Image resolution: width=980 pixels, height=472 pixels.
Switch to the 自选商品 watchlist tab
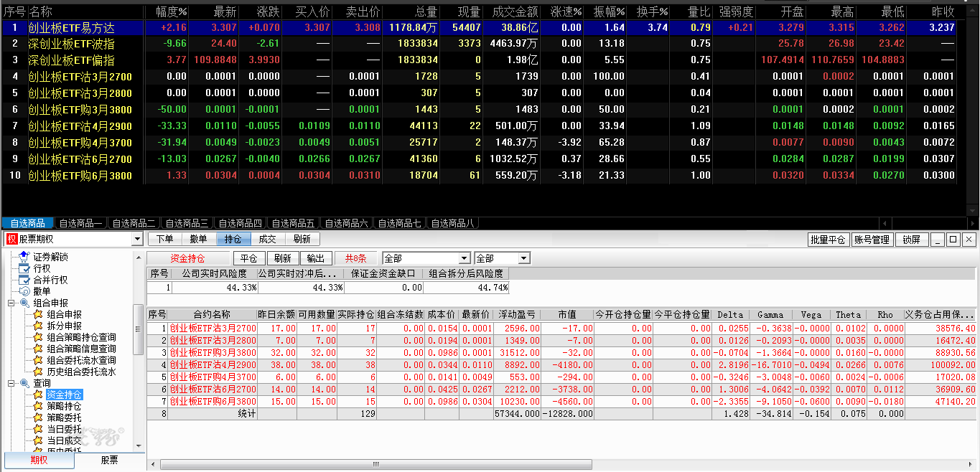[x=27, y=223]
